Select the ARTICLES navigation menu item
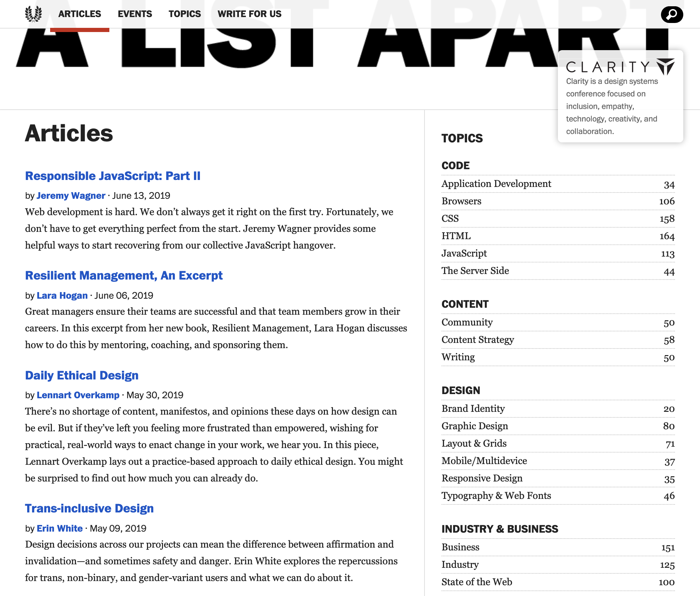Viewport: 700px width, 596px height. (x=79, y=13)
